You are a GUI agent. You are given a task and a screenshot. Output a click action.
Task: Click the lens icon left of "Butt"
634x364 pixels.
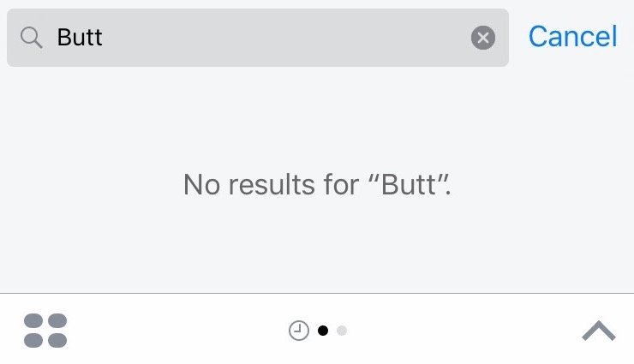click(32, 38)
